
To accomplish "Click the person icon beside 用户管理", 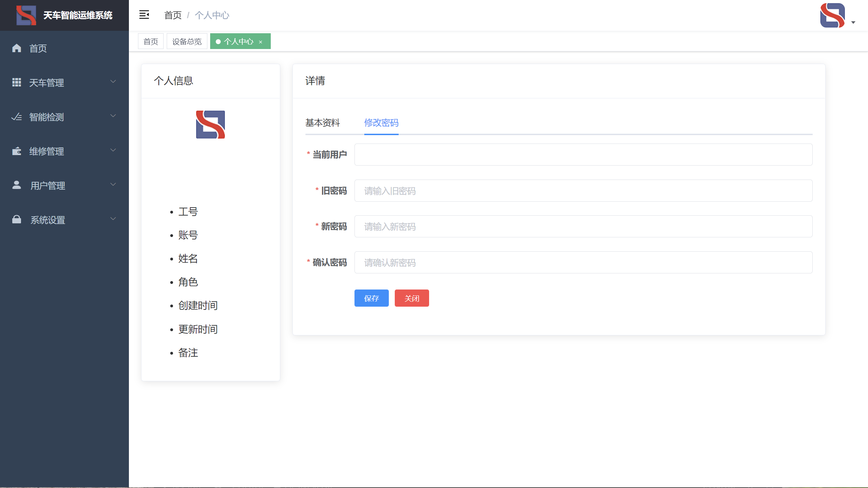I will (x=16, y=185).
